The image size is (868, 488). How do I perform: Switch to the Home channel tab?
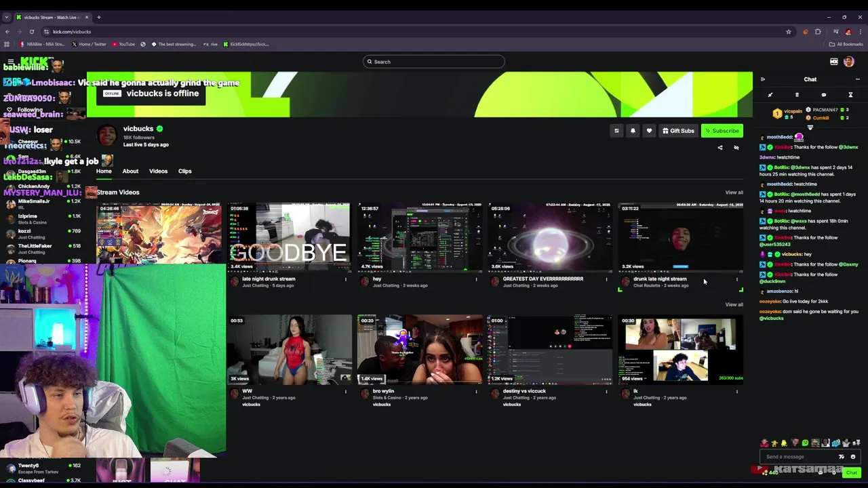[x=104, y=171]
